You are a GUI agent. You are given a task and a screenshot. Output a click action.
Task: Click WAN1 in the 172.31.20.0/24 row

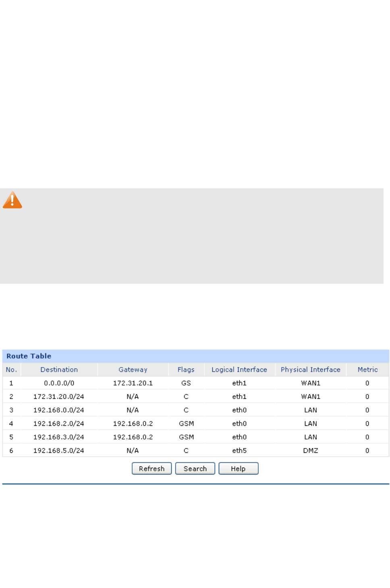311,396
